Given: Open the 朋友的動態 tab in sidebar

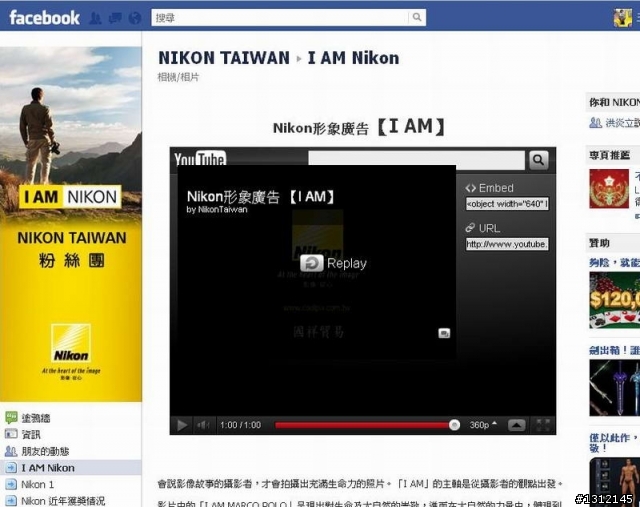Looking at the screenshot, I should point(45,451).
